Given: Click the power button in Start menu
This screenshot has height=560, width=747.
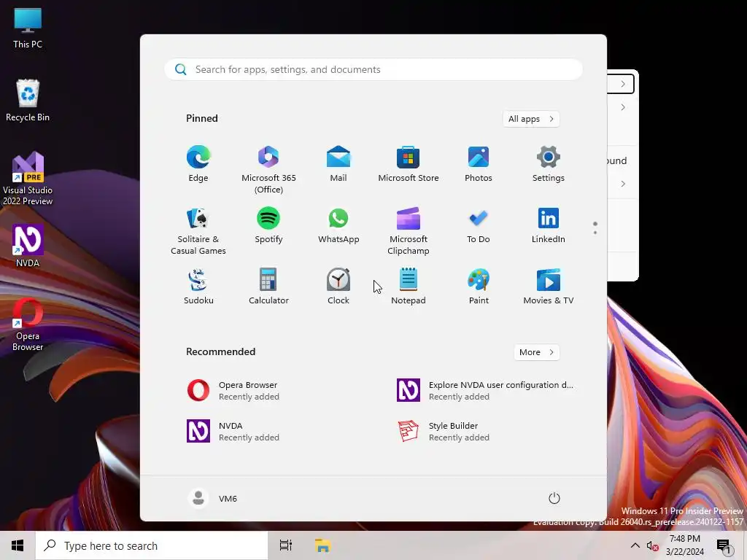Looking at the screenshot, I should tap(554, 498).
